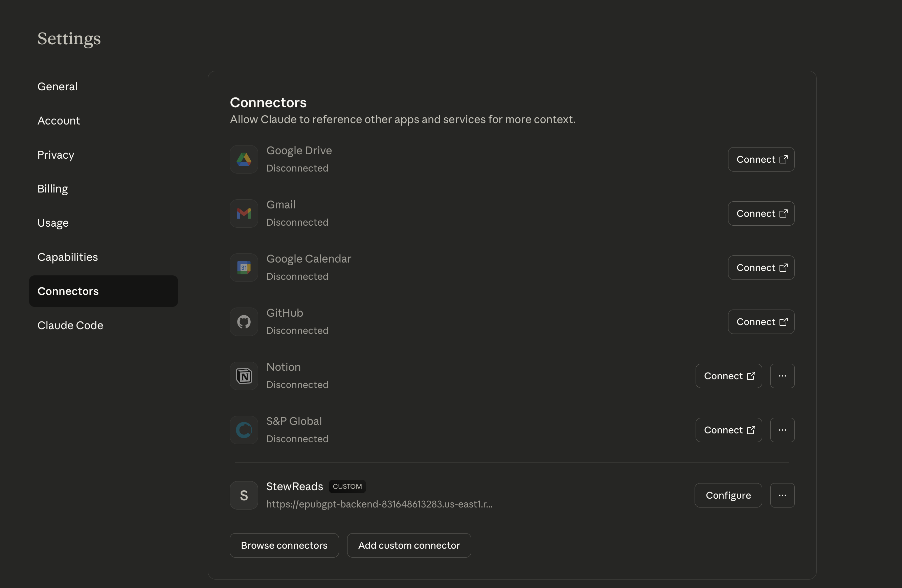Click Disconnected status under Notion
The image size is (902, 588).
297,385
